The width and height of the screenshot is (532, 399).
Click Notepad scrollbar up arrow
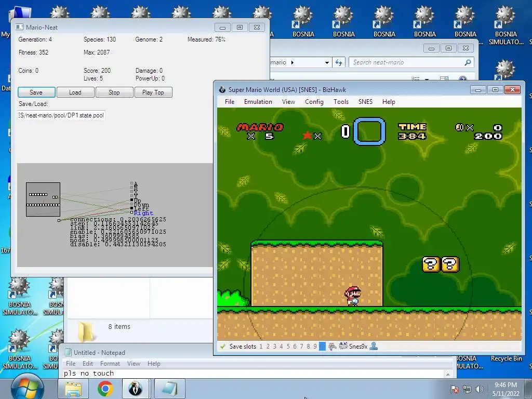448,374
